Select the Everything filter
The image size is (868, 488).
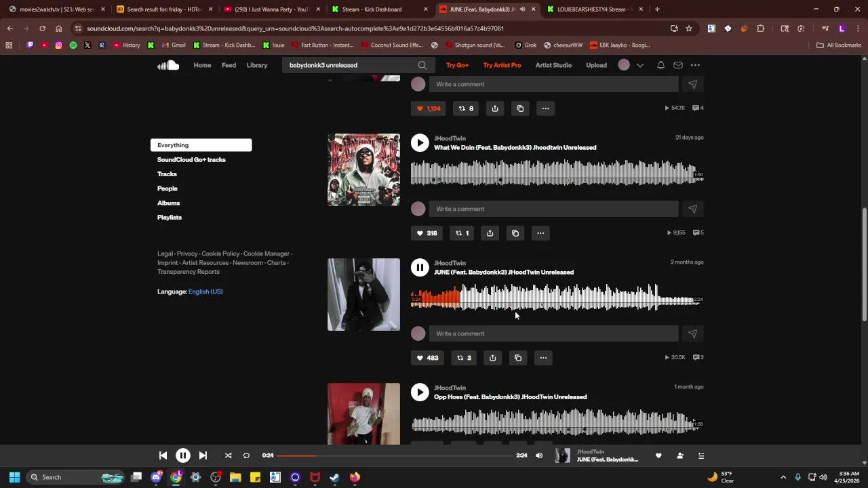[201, 145]
